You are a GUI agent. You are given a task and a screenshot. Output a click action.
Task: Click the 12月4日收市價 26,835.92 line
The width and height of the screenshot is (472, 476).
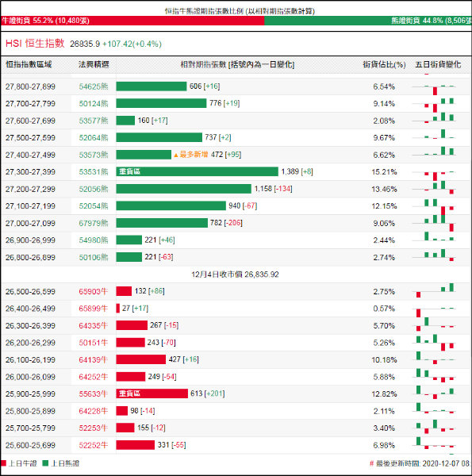coord(235,274)
